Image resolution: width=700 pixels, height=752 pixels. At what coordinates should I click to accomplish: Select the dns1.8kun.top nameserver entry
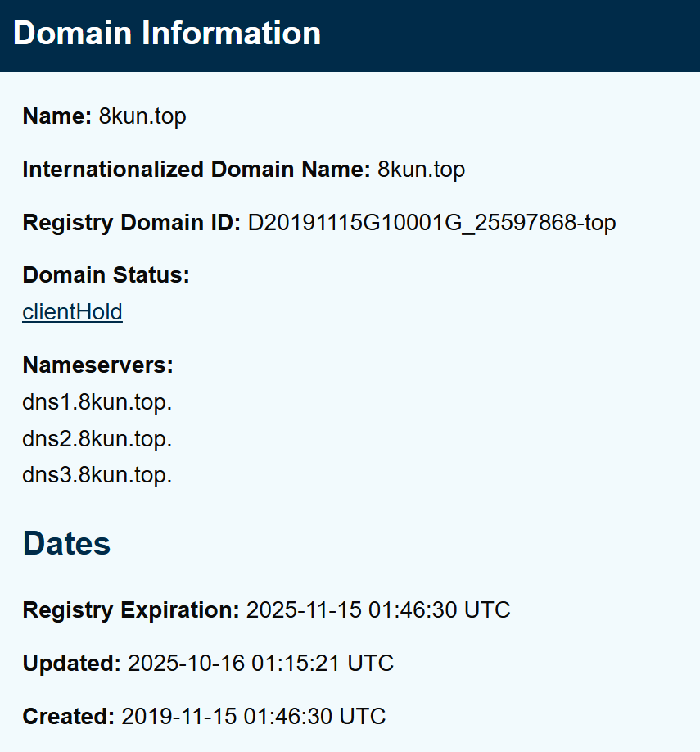click(97, 402)
